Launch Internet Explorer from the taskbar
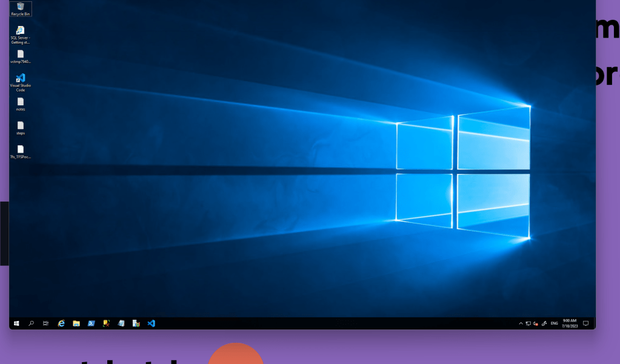 pos(61,323)
